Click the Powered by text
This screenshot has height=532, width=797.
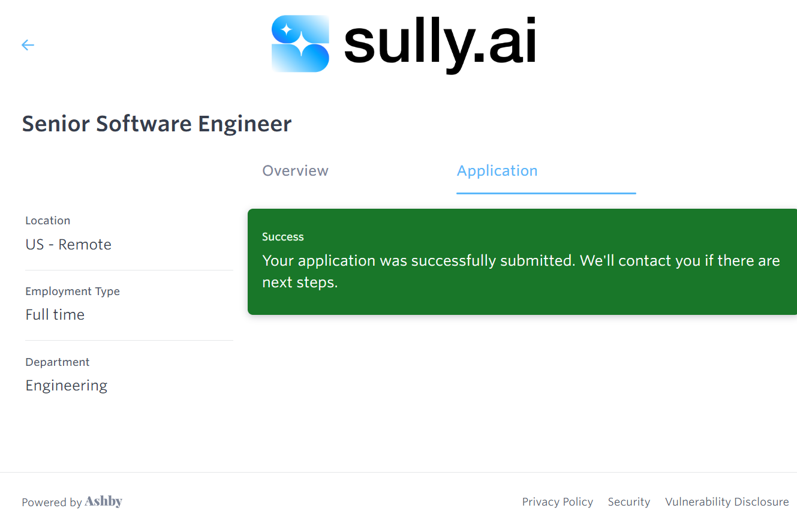click(52, 503)
